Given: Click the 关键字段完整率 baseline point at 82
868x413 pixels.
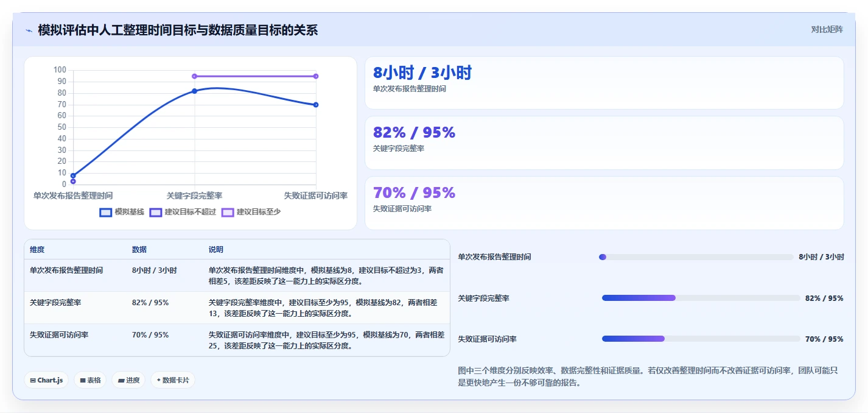Looking at the screenshot, I should (x=194, y=91).
